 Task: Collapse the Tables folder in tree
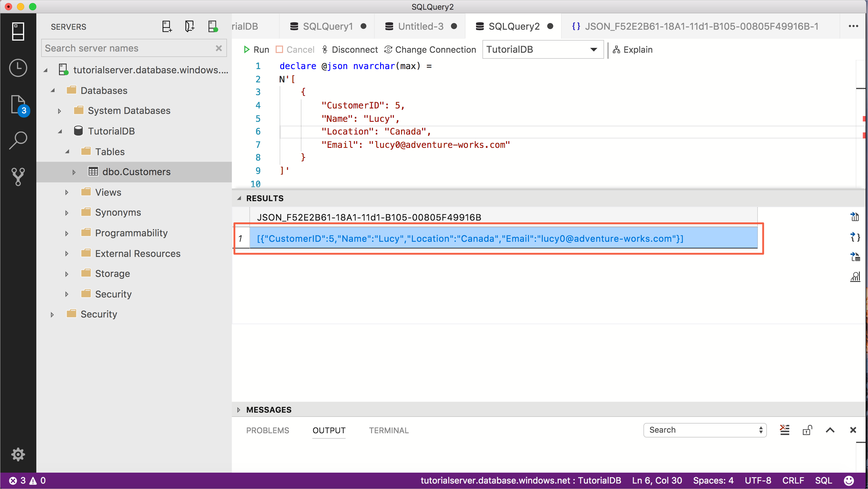point(67,152)
